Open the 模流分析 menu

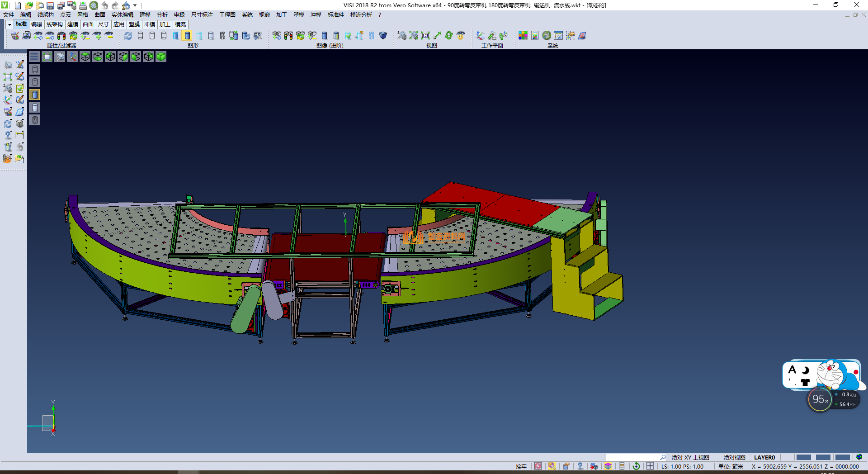click(x=361, y=15)
